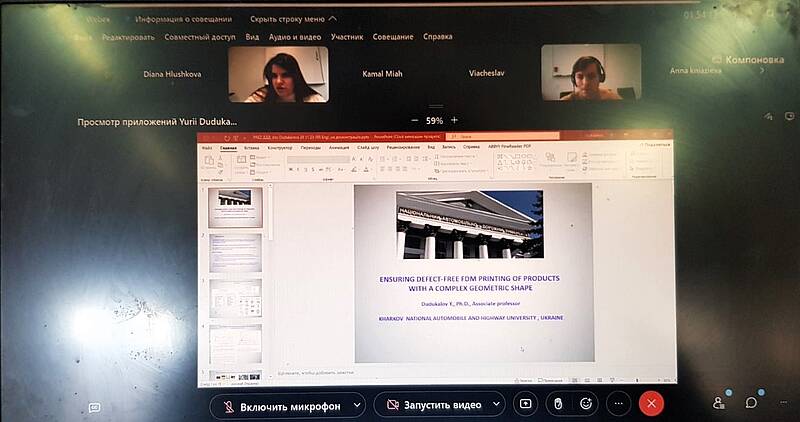Viewport: 800px width, 422px height.
Task: Open the font name combo box in PowerPoint
Action: pyautogui.click(x=318, y=159)
